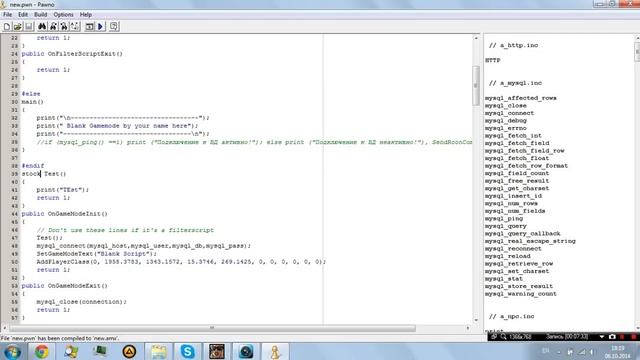Click the Find binoculars icon

tap(42, 27)
